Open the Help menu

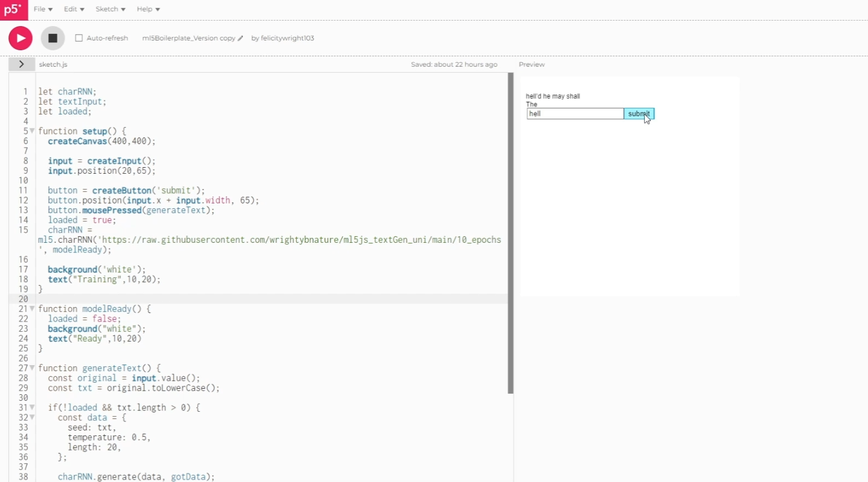click(148, 9)
